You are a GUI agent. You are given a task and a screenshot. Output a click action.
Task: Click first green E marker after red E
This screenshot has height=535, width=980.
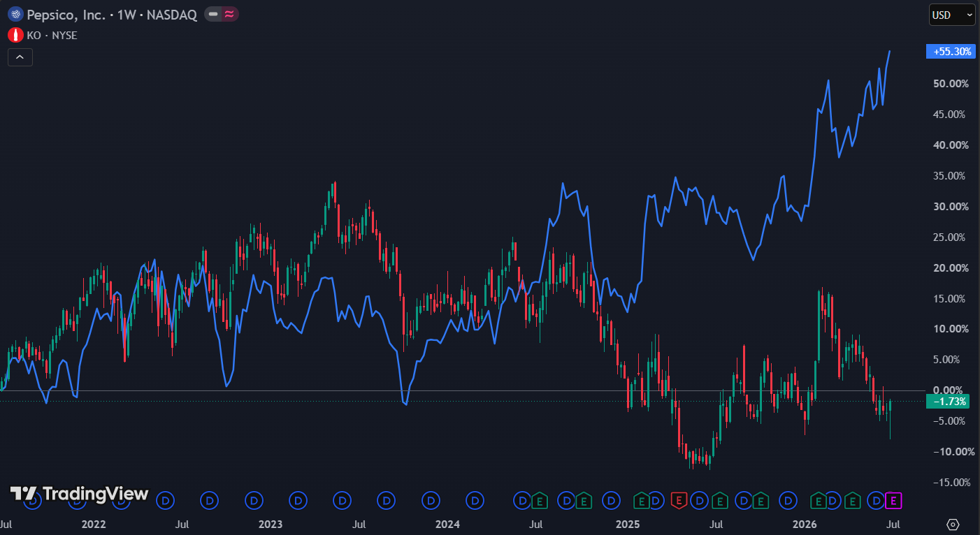point(720,500)
